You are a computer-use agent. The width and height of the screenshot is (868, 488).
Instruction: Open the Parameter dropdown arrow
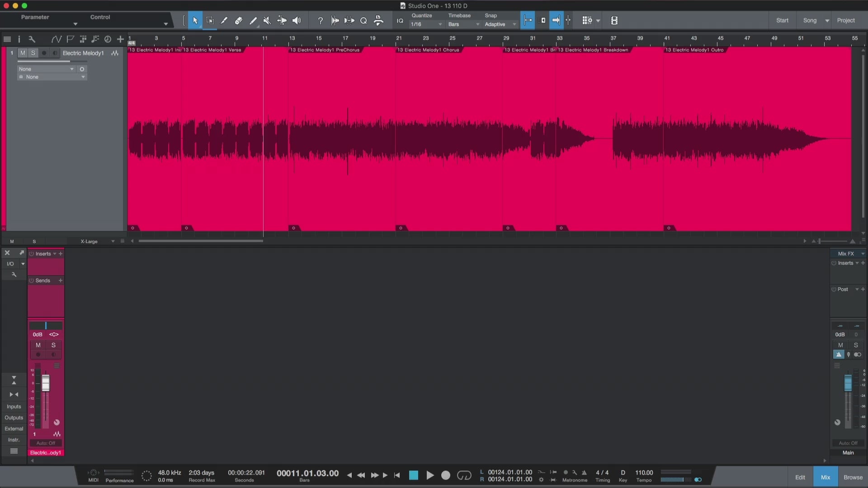point(75,24)
